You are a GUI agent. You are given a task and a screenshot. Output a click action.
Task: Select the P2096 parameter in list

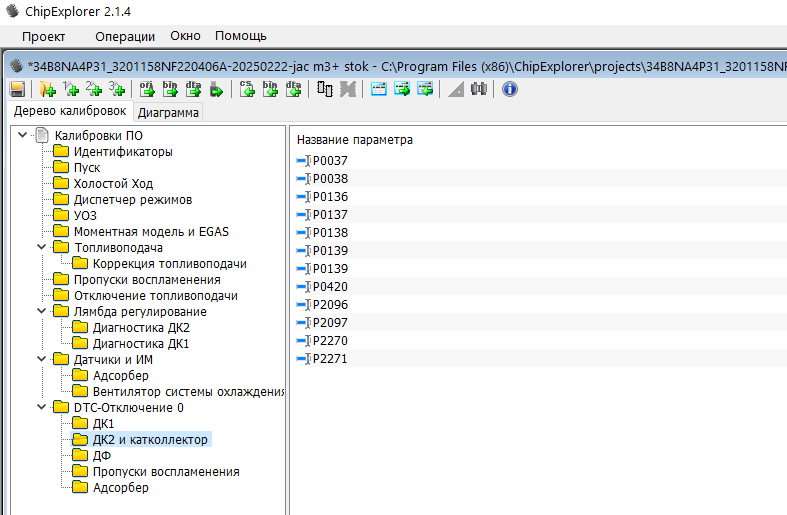329,304
